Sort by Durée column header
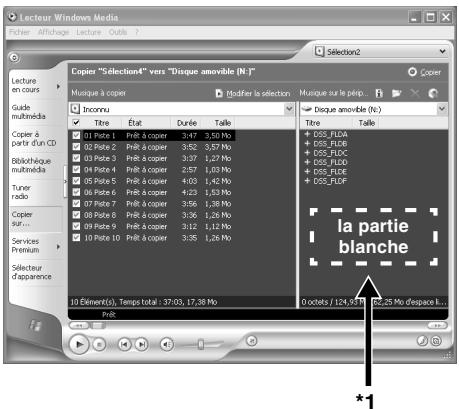Viewport: 459px width, 409px height. tap(187, 123)
